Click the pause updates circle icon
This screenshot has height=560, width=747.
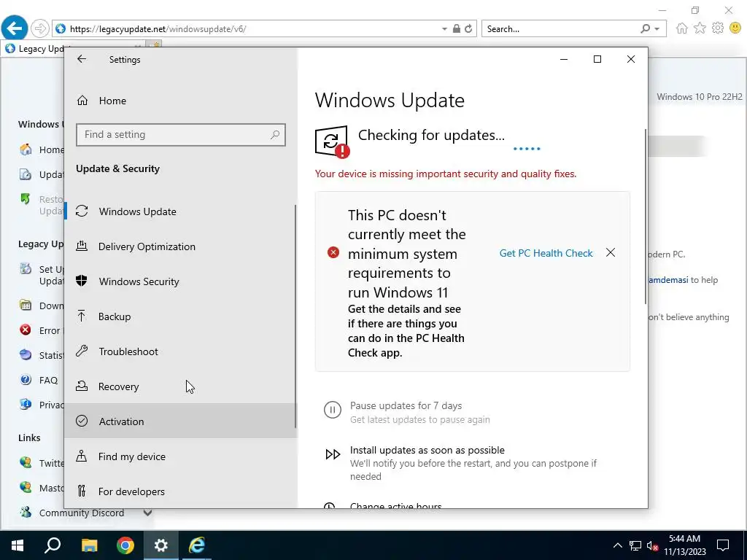pyautogui.click(x=333, y=410)
